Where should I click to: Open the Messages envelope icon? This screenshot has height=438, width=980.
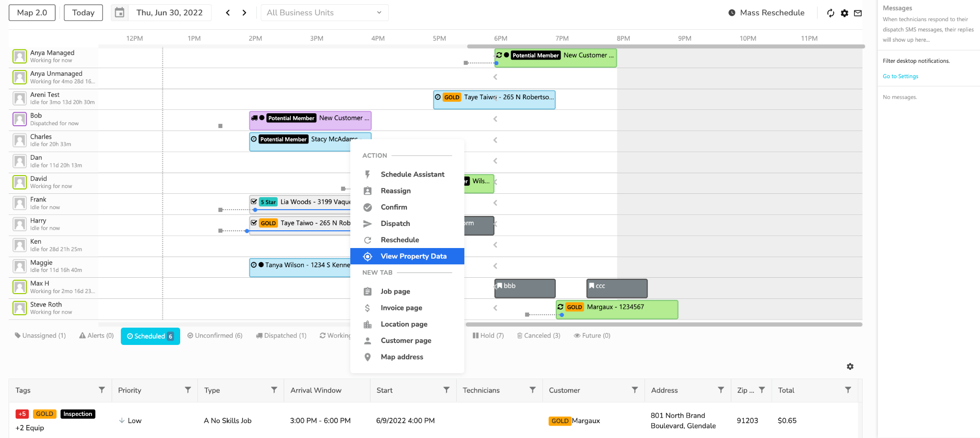858,13
